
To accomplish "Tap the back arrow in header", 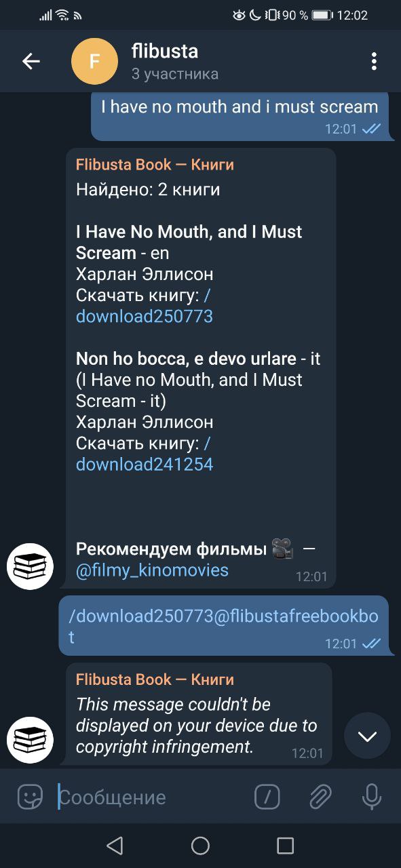I will [31, 61].
